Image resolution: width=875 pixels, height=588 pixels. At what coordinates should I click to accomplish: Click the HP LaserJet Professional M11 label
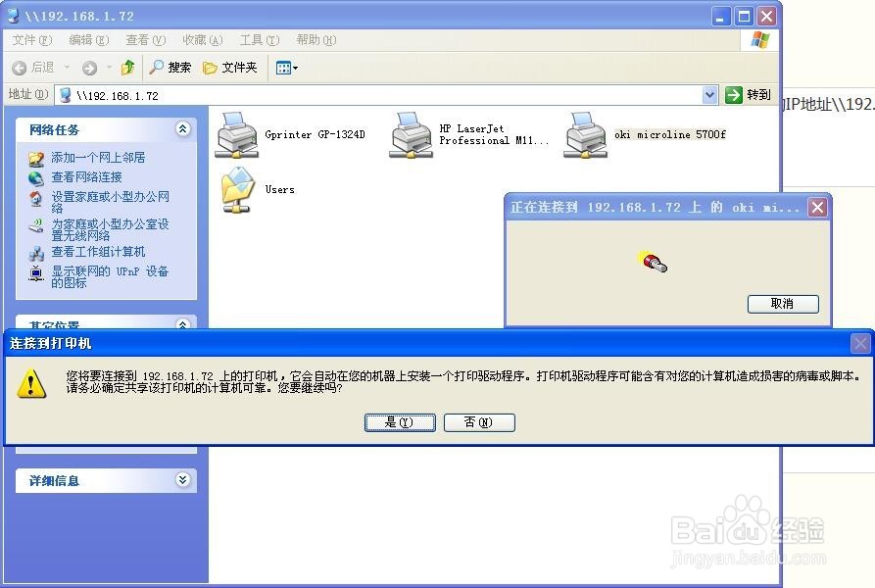coord(494,134)
